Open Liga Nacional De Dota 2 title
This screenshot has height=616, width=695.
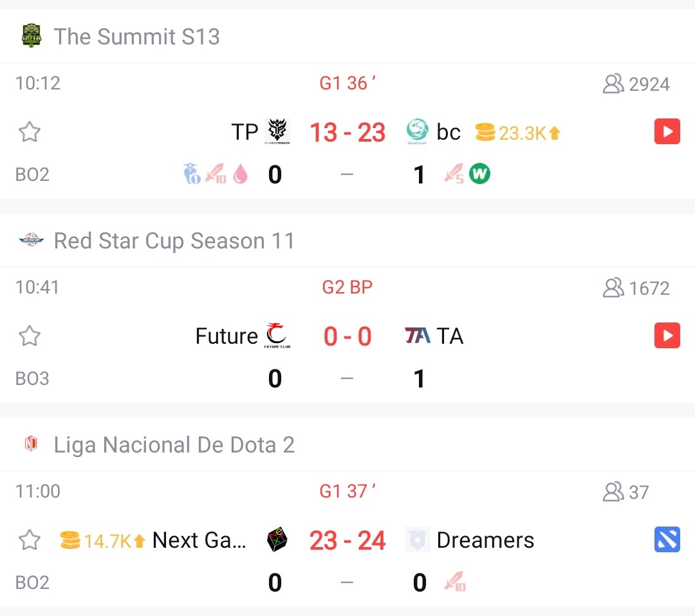pyautogui.click(x=174, y=445)
